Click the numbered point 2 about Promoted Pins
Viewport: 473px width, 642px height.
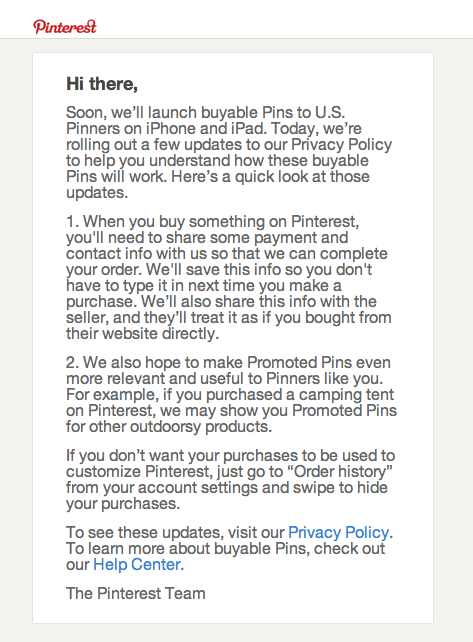pyautogui.click(x=231, y=394)
